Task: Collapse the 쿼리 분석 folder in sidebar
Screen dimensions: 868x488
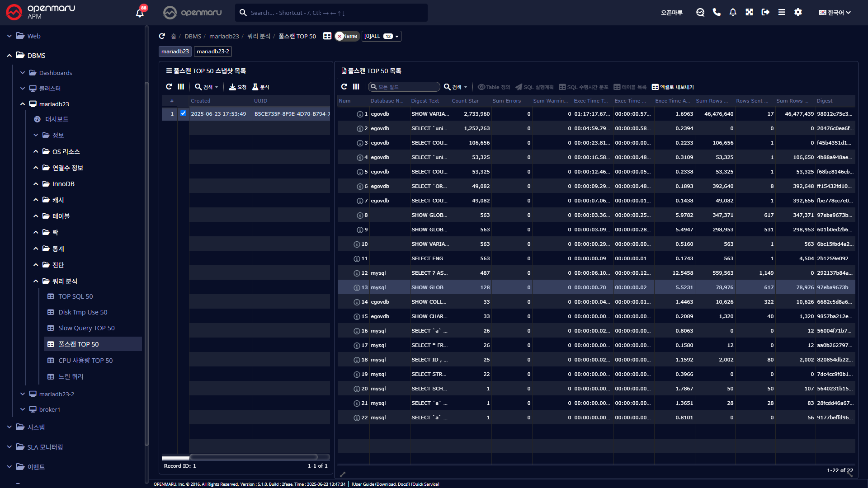Action: point(36,281)
